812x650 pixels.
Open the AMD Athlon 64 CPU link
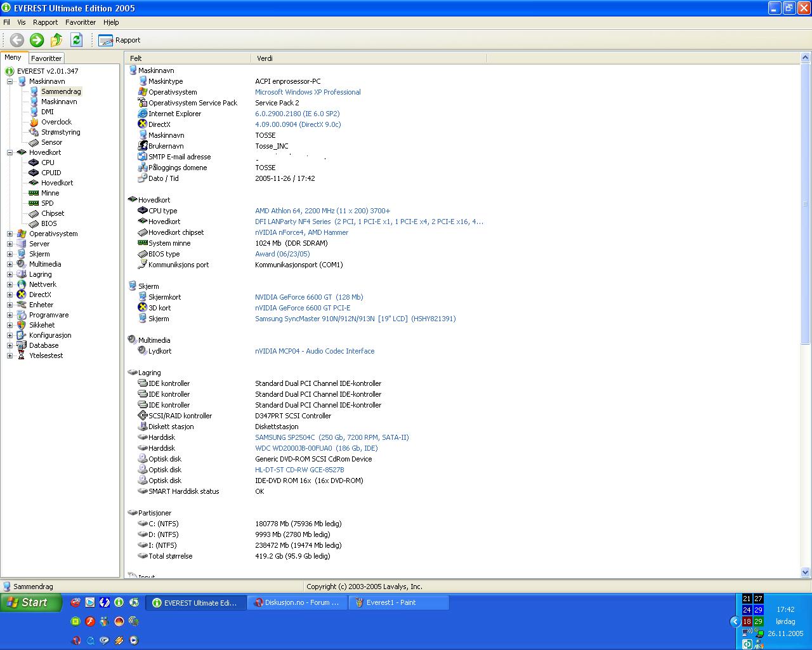coord(322,211)
